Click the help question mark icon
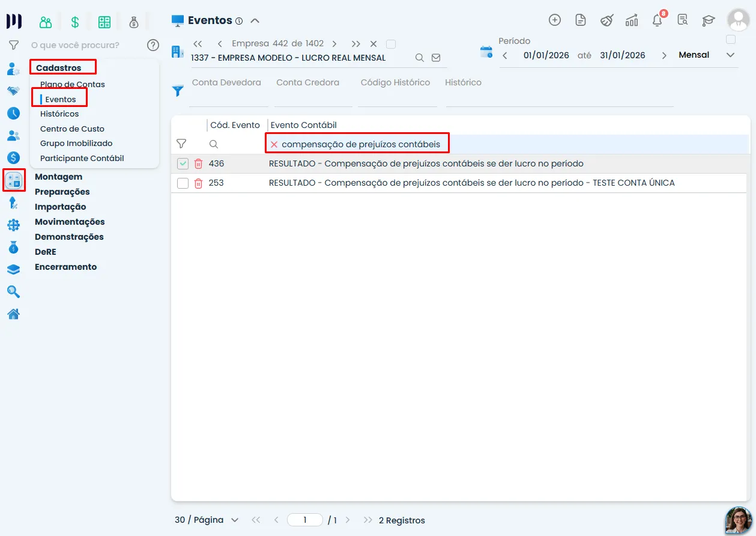The height and width of the screenshot is (536, 756). 153,45
